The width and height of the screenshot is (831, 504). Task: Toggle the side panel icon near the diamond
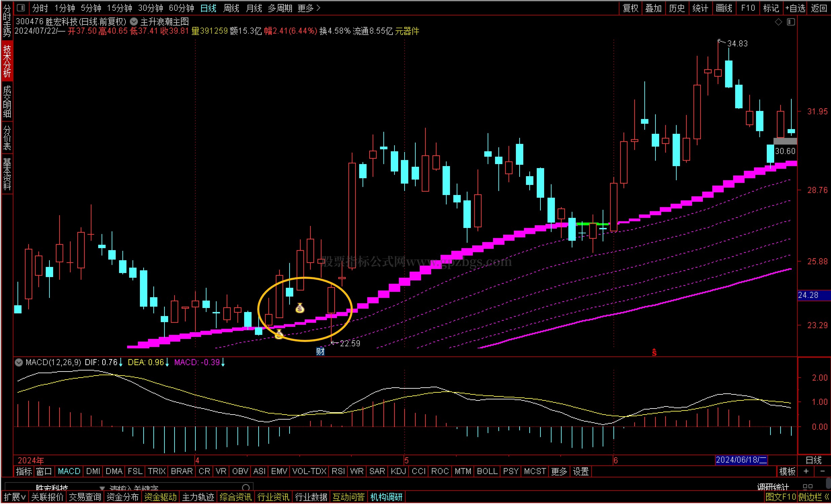791,22
